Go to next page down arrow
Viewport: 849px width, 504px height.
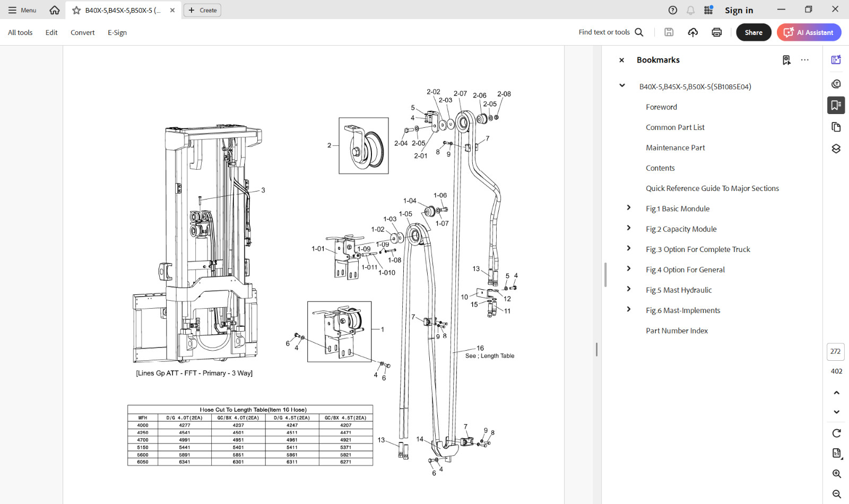pos(836,412)
